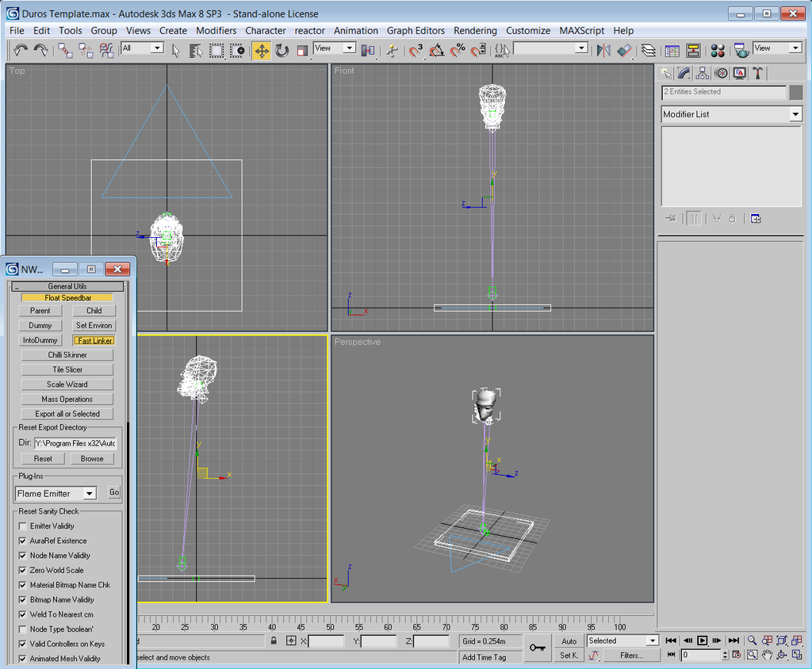Open the Rendering menu

pyautogui.click(x=476, y=31)
